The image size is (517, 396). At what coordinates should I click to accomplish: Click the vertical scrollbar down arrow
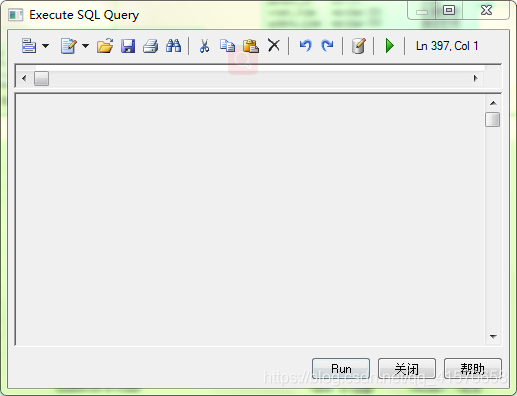point(493,337)
